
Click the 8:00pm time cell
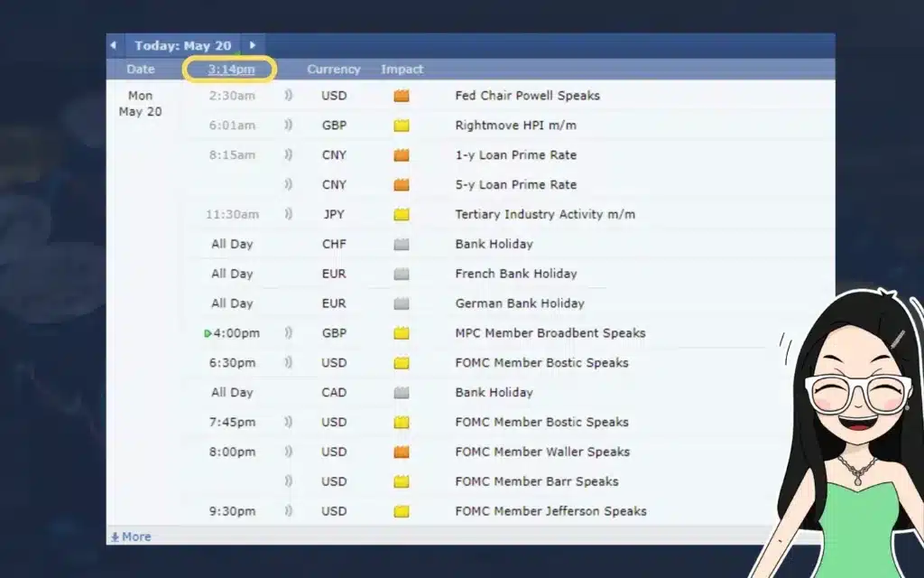[x=232, y=452]
